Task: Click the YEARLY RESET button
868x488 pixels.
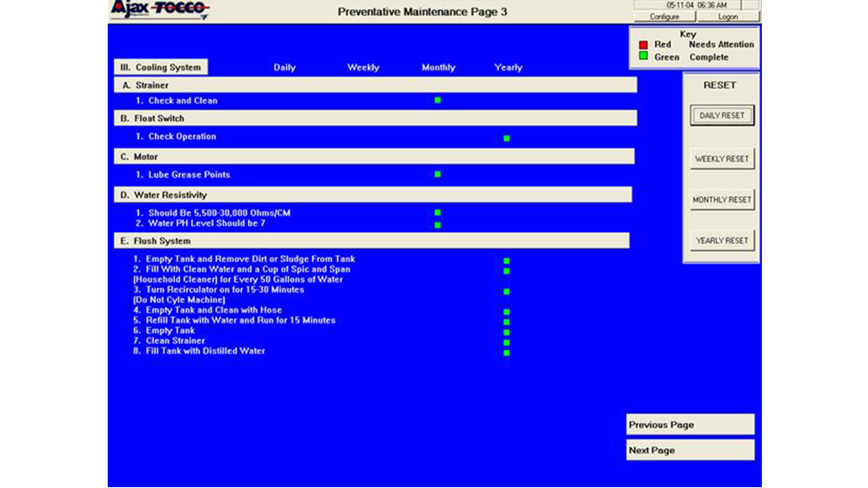Action: click(722, 239)
